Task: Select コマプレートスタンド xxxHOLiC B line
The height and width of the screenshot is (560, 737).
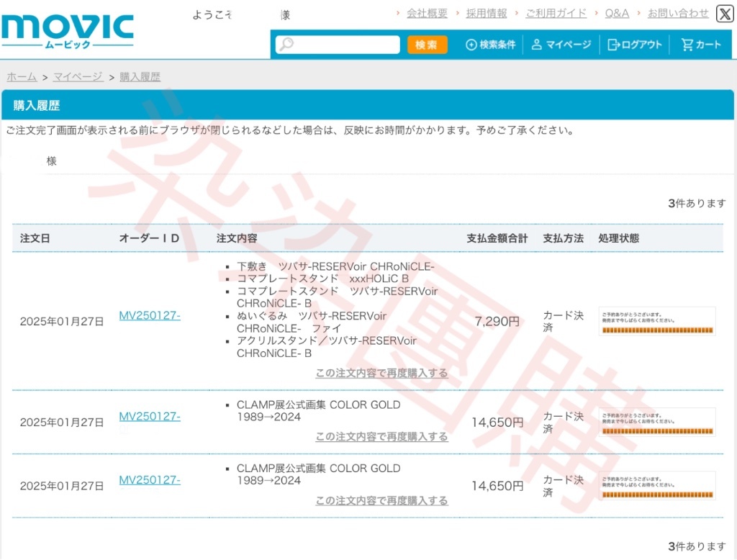Action: coord(323,279)
